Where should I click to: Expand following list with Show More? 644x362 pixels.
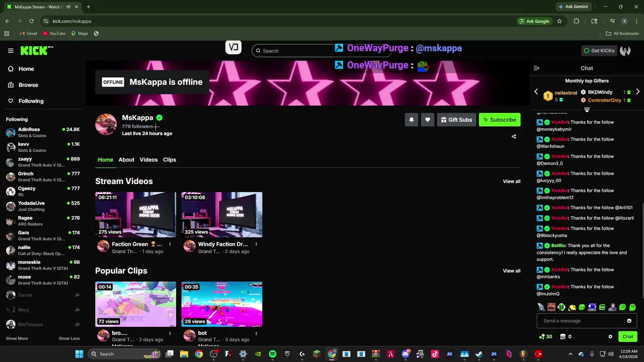(17, 338)
